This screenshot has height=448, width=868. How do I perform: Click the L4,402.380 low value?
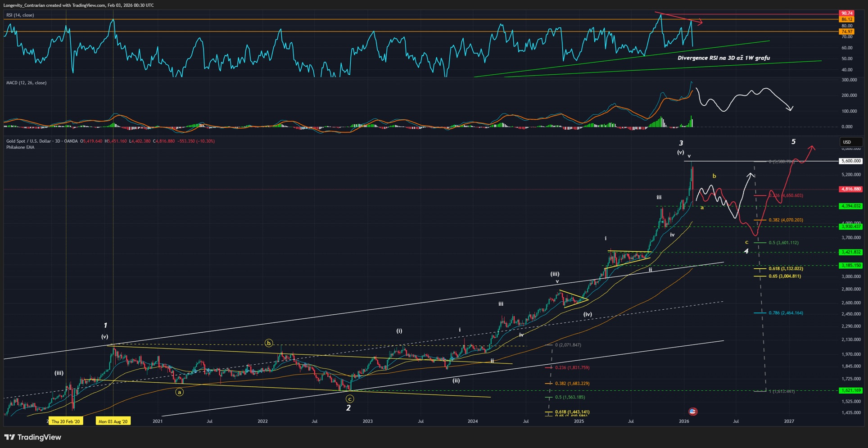140,141
